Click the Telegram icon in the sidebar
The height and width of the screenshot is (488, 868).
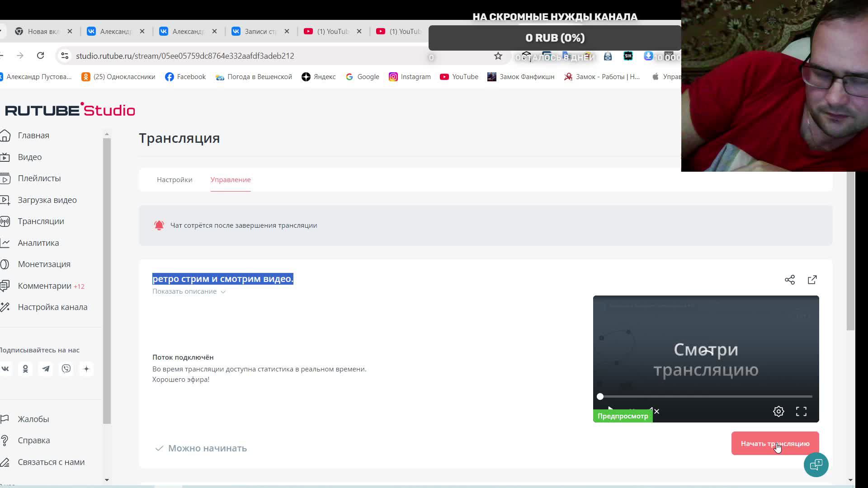(46, 369)
